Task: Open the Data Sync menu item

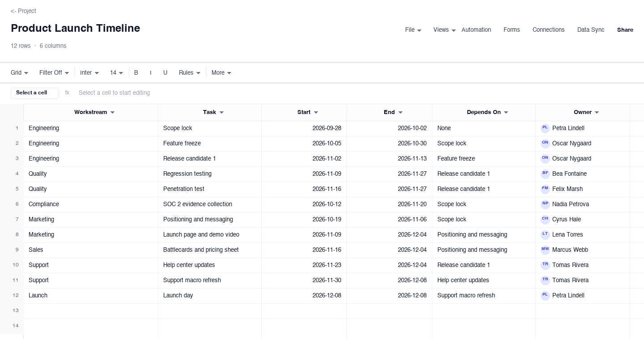Action: point(591,30)
